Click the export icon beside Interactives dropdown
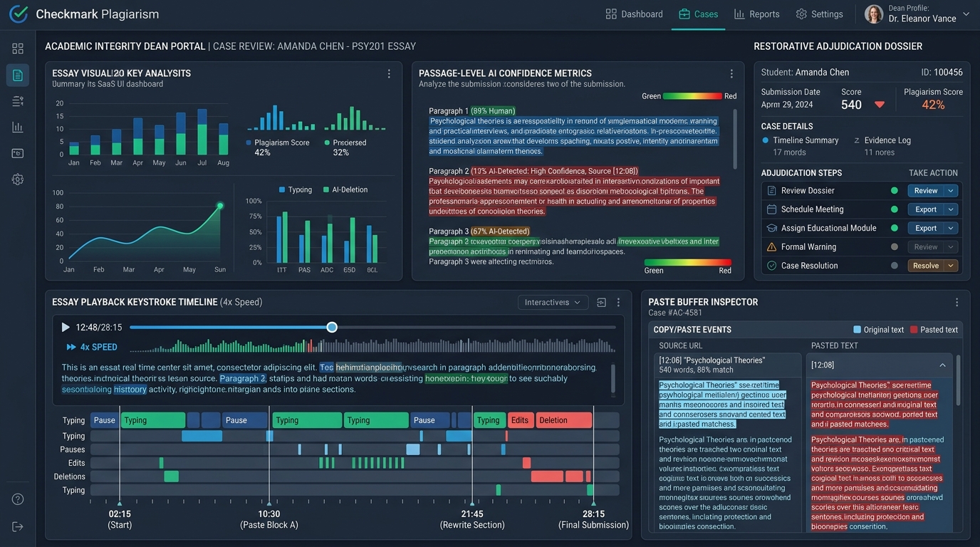 (601, 303)
